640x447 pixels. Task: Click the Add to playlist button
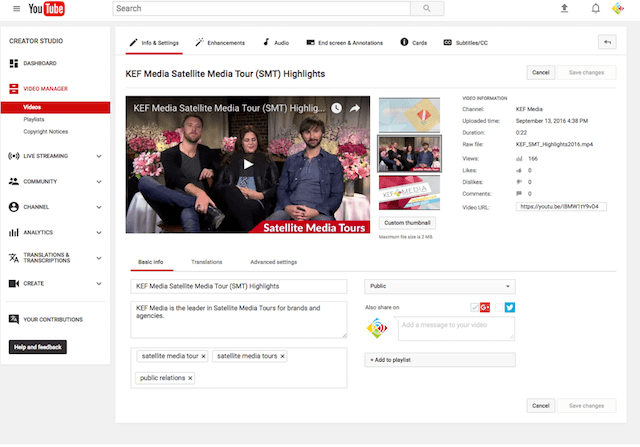[440, 359]
